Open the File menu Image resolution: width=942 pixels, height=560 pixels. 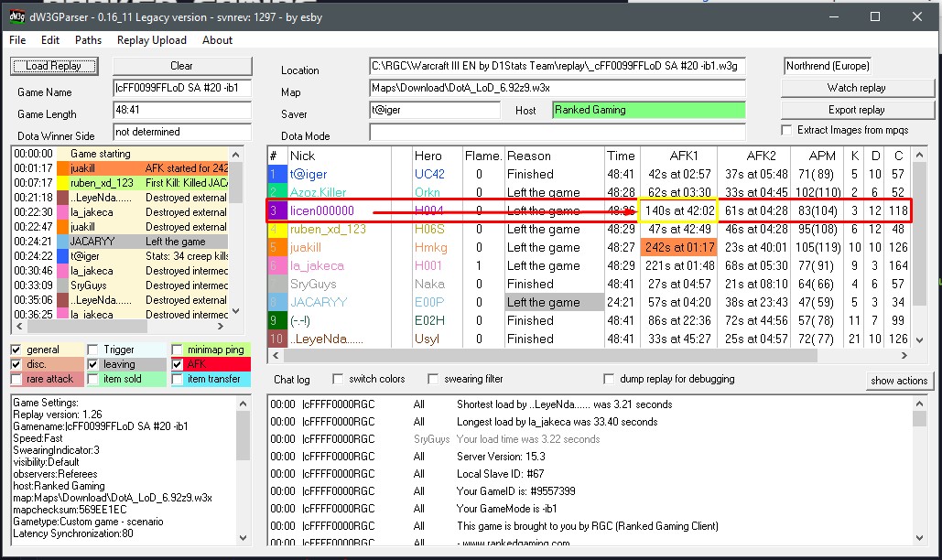click(x=17, y=40)
